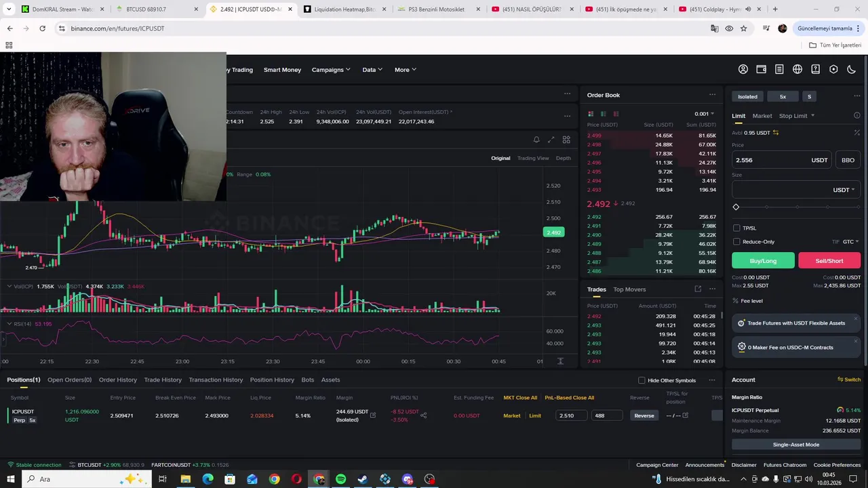Open the Trade History tab
The image size is (868, 488).
coord(163,380)
